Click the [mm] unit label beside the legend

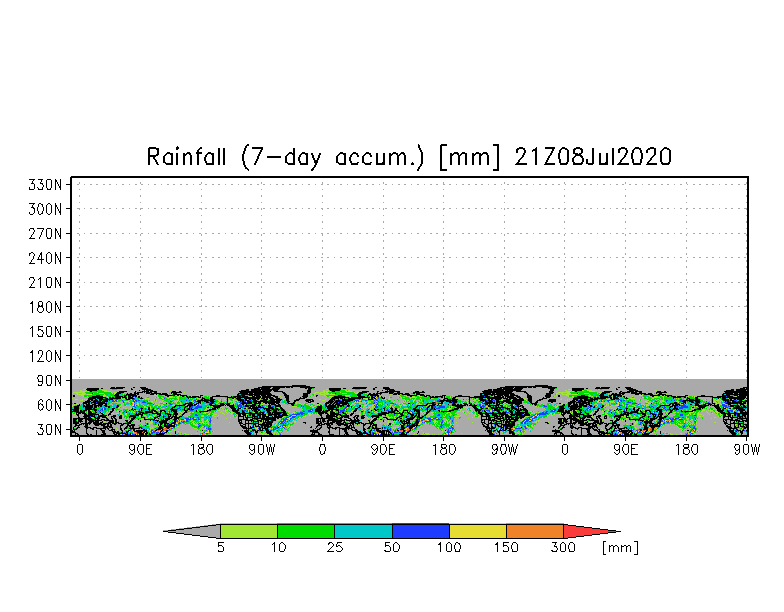[620, 548]
